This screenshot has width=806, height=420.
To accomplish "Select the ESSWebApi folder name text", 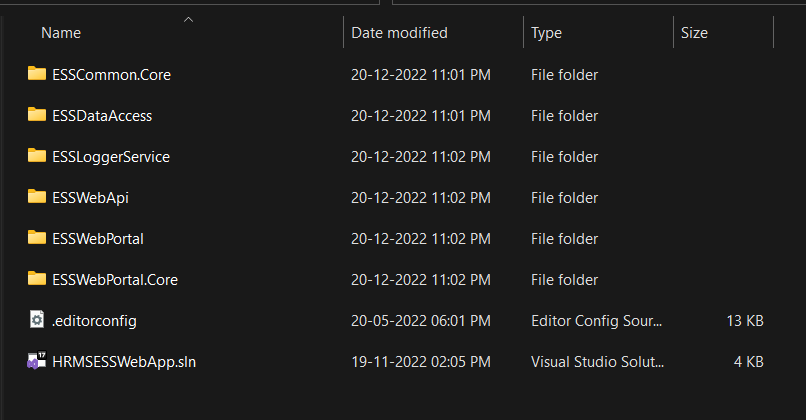I will coord(90,198).
